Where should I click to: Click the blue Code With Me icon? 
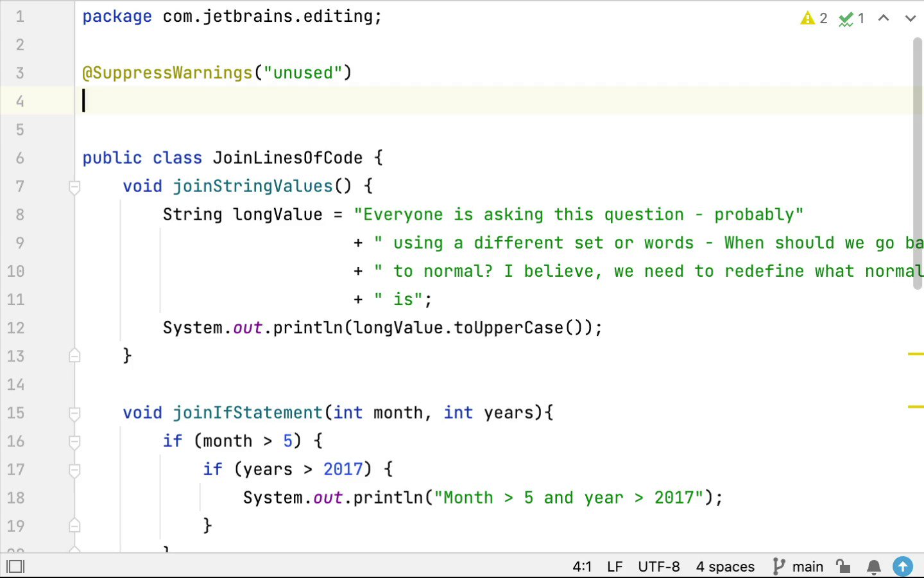[x=903, y=566]
